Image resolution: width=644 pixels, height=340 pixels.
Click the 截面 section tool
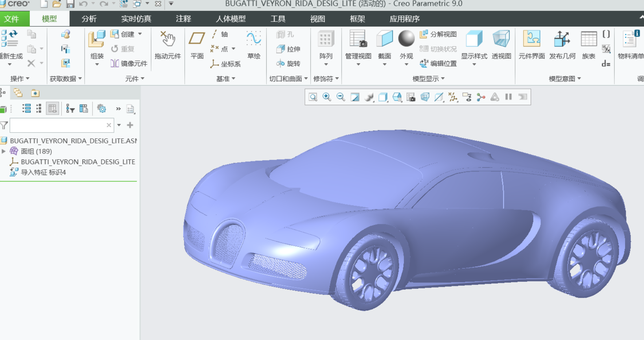coord(385,45)
